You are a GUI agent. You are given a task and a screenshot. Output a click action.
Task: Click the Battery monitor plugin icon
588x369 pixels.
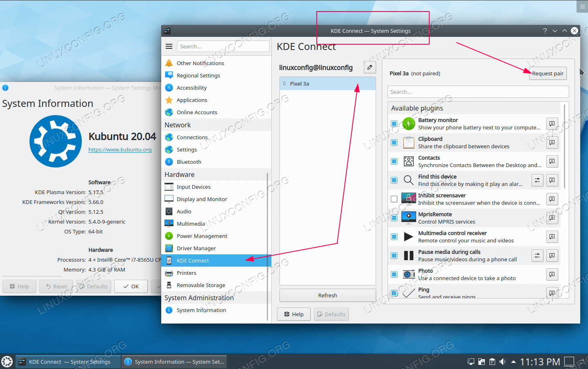pos(408,123)
